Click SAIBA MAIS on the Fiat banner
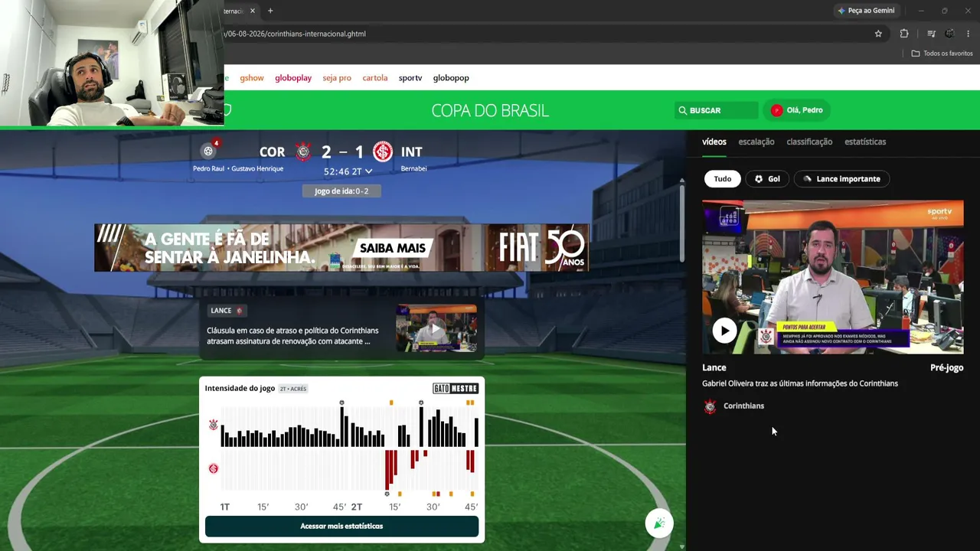 pyautogui.click(x=392, y=248)
